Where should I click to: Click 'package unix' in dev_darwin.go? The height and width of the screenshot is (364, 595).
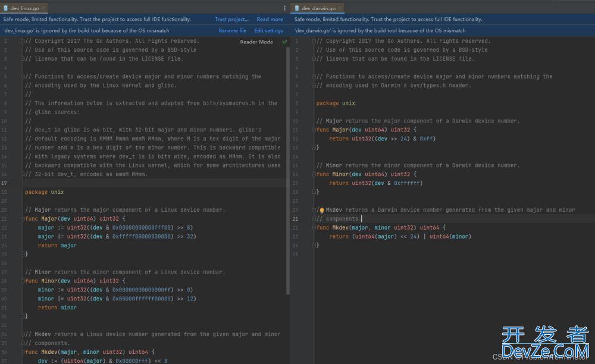(336, 103)
